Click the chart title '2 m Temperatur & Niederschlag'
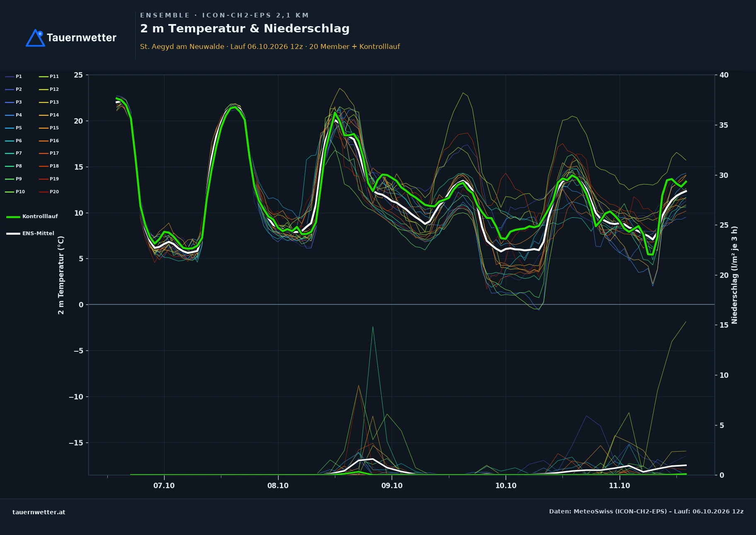This screenshot has width=756, height=535. pos(245,29)
